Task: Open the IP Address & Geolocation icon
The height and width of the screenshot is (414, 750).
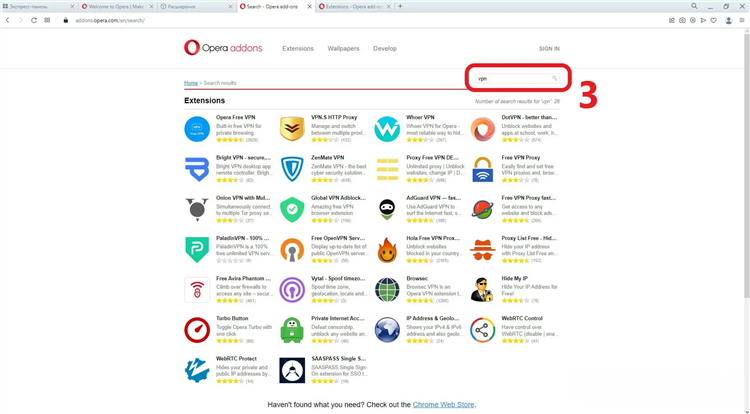Action: point(387,330)
